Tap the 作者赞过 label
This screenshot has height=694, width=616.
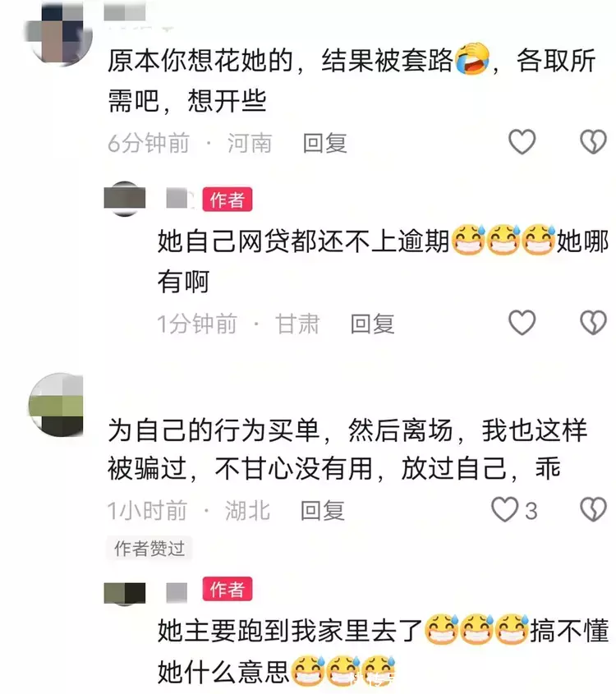(x=149, y=549)
